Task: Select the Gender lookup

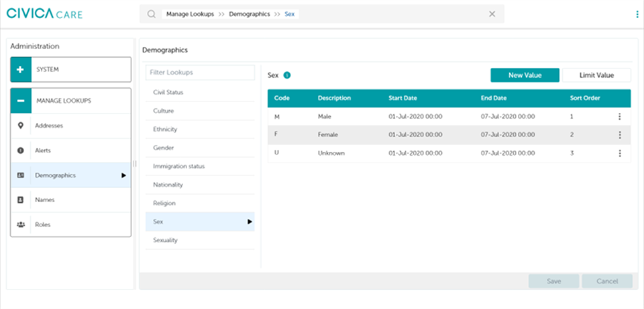Action: tap(200, 148)
